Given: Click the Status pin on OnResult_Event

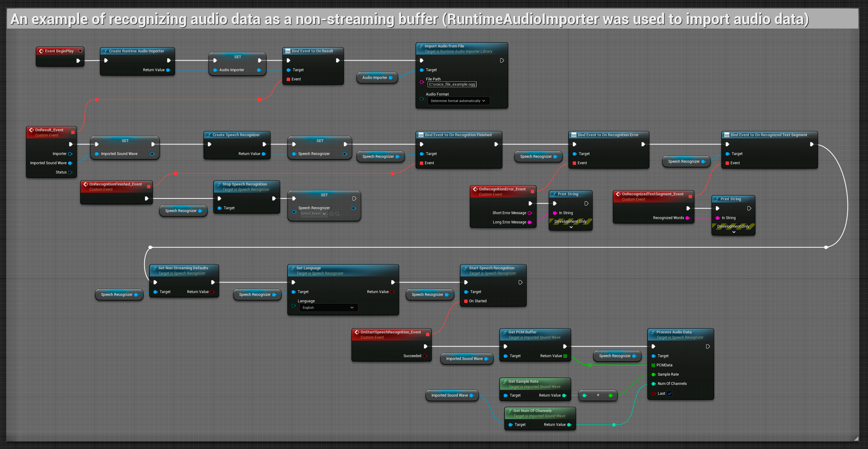Looking at the screenshot, I should pos(70,173).
